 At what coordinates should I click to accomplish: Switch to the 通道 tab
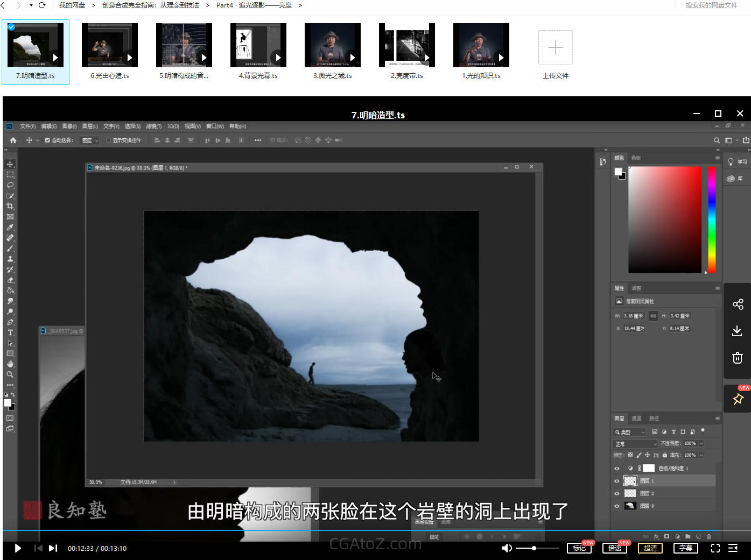coord(636,418)
